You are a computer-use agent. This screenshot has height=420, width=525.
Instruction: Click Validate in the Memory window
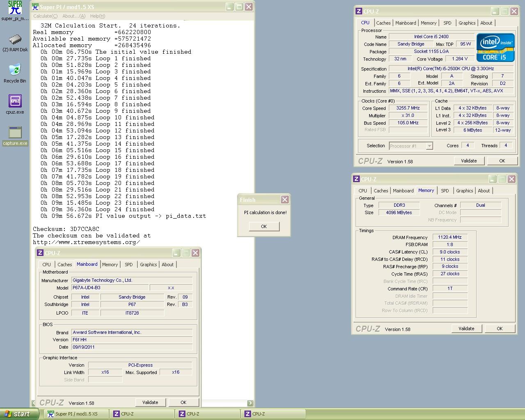[x=466, y=329]
